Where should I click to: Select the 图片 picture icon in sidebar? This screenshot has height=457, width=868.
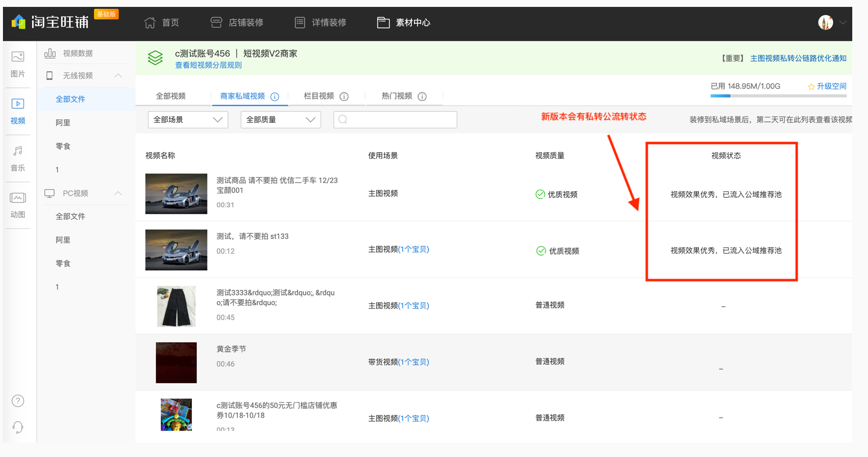point(18,57)
